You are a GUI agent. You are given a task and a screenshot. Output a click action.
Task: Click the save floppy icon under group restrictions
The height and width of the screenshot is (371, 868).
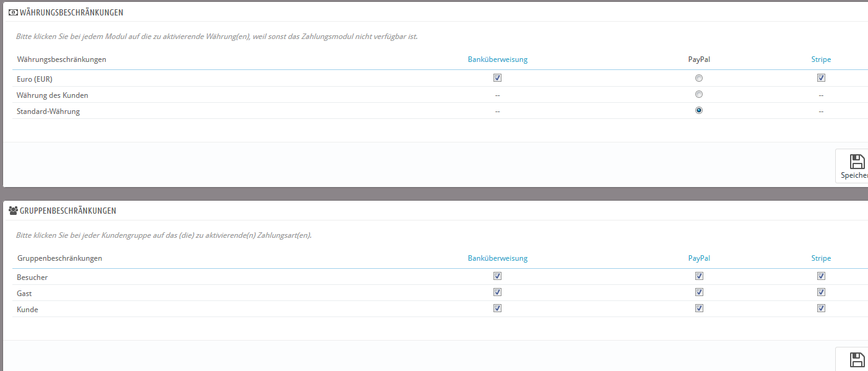coord(857,360)
